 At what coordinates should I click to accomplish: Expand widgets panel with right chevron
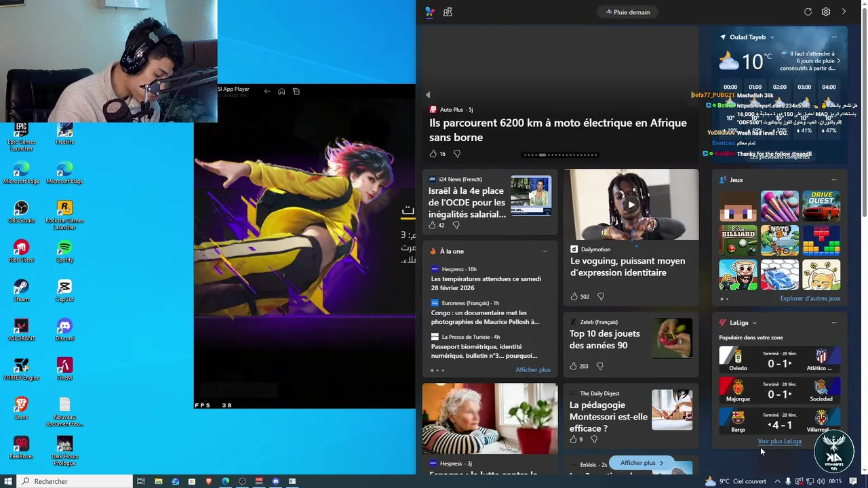click(844, 12)
